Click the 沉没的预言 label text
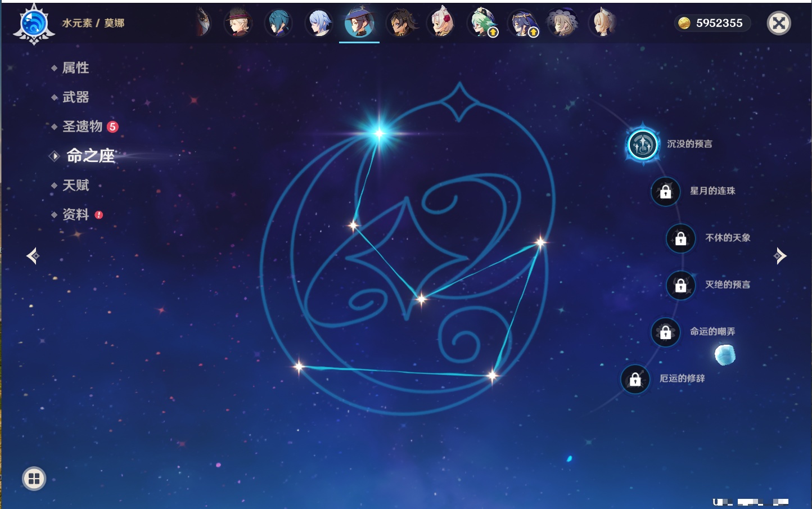 (689, 144)
